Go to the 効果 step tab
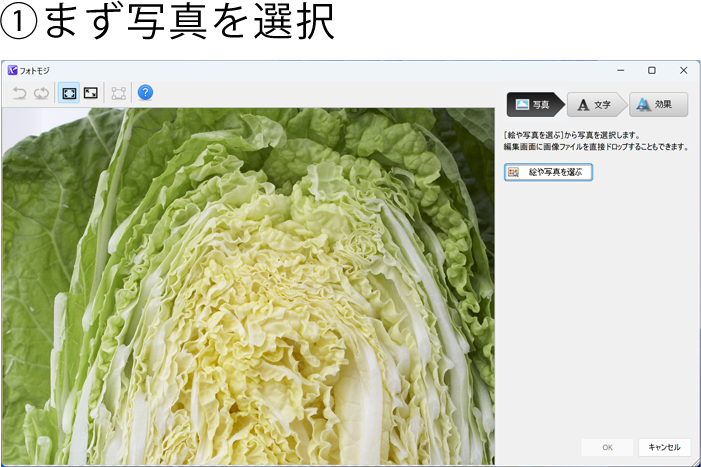 coord(657,105)
